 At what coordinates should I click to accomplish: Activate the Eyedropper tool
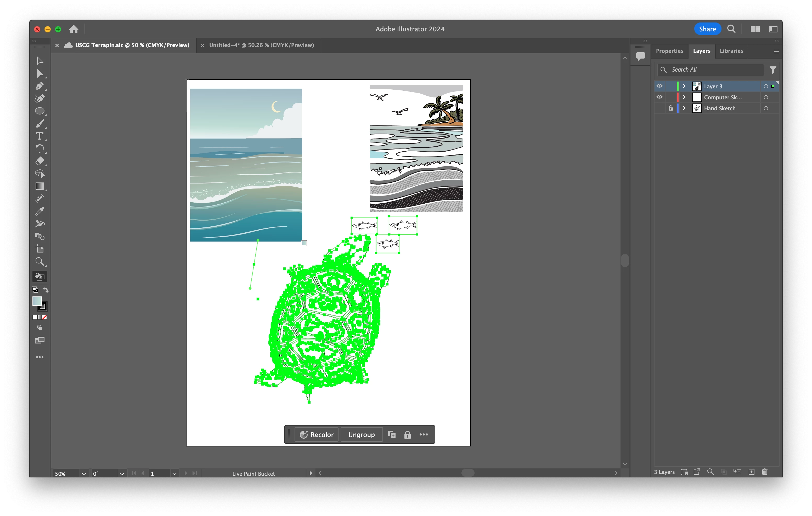(40, 211)
